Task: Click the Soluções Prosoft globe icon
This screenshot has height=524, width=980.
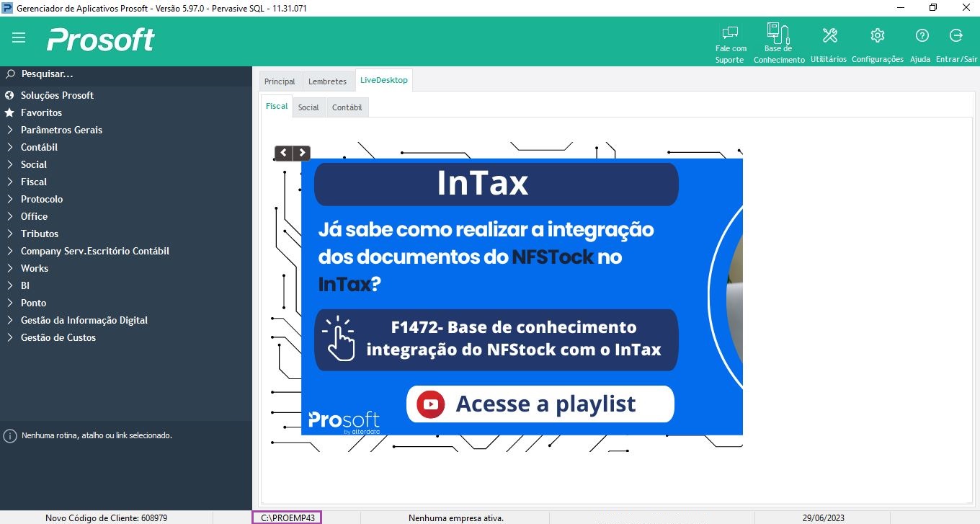Action: (x=10, y=95)
